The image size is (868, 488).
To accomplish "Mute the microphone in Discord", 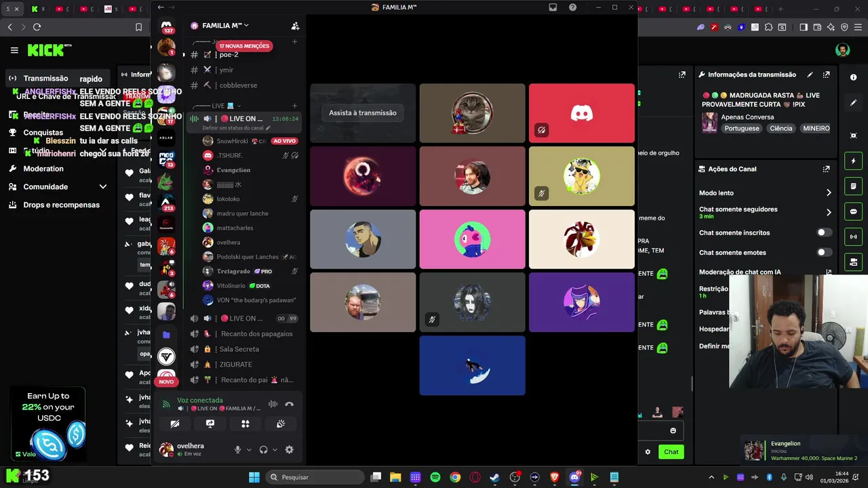I will (237, 449).
